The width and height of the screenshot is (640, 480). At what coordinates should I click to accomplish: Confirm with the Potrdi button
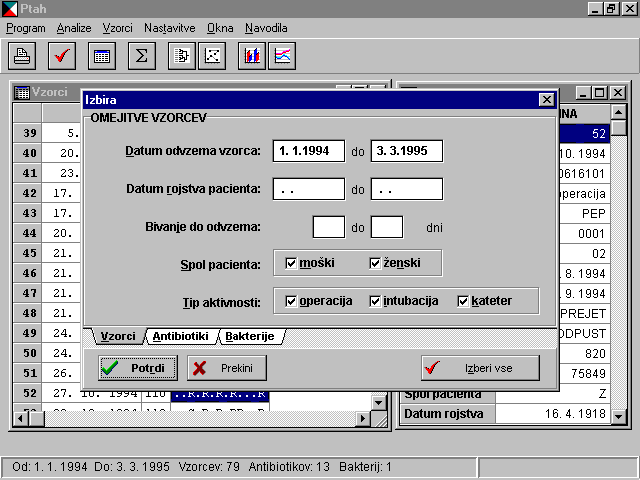coord(138,368)
